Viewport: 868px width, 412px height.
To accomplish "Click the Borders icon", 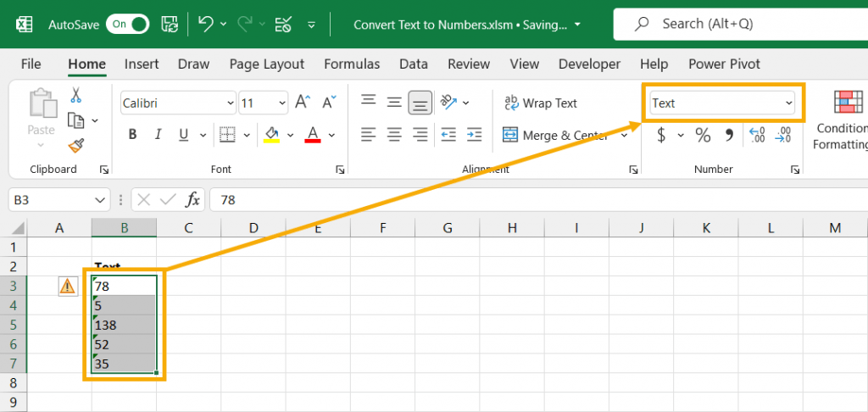I will point(227,135).
